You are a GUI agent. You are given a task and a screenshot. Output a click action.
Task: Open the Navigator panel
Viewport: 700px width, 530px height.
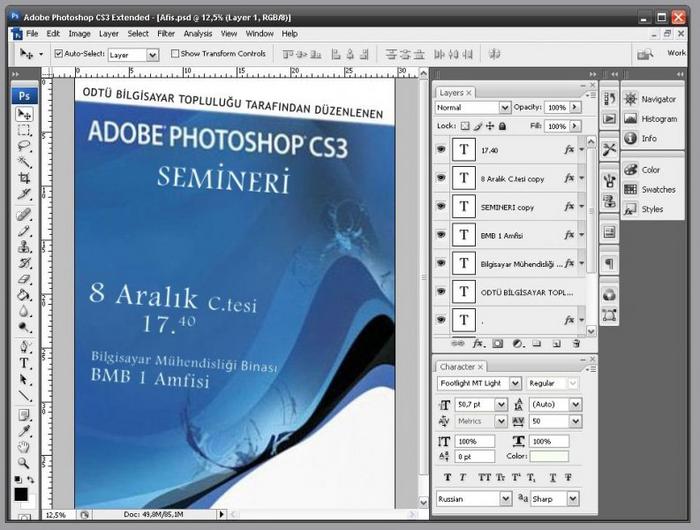(x=658, y=99)
